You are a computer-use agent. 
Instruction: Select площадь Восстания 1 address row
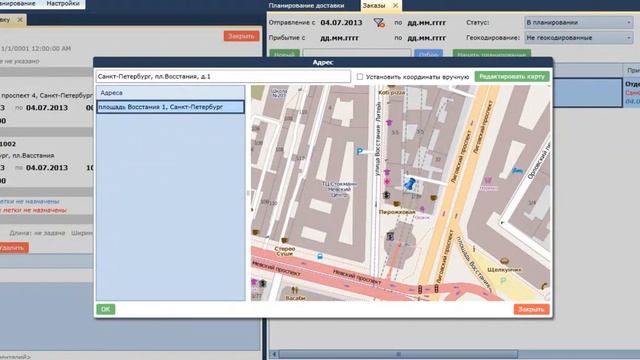[170, 107]
